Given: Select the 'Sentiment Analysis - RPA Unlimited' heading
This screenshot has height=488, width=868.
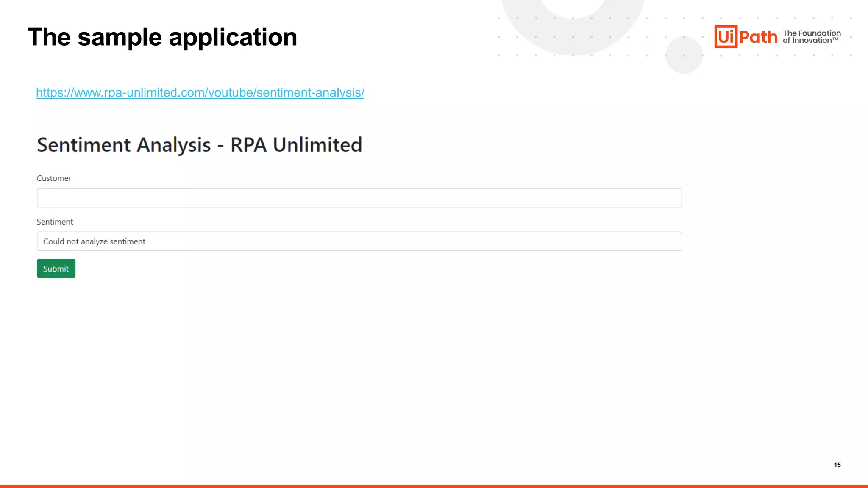Looking at the screenshot, I should coord(199,145).
